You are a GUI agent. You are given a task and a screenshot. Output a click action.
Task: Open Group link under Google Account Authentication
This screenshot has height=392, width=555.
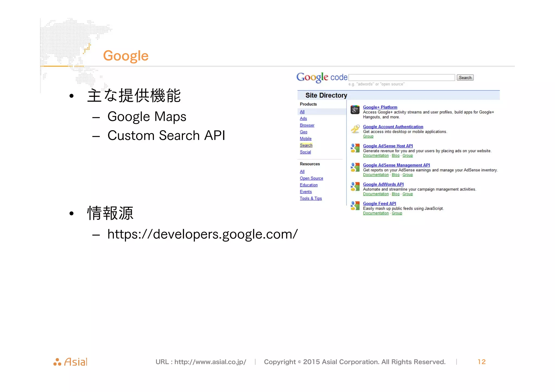pos(368,136)
